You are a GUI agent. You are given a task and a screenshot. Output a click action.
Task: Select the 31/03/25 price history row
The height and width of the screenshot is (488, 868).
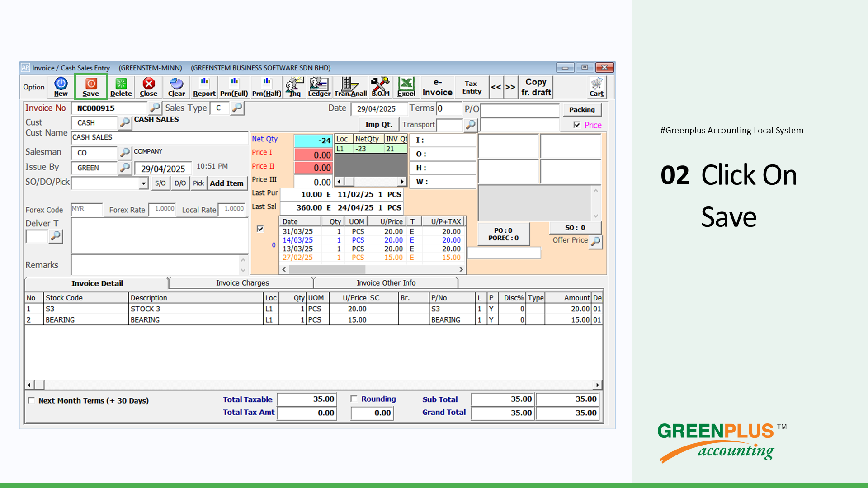372,231
